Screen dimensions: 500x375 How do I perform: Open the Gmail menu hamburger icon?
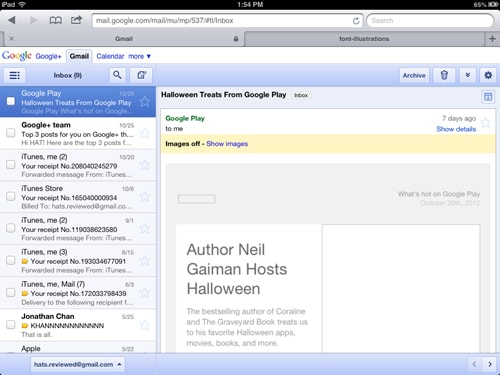pos(14,75)
